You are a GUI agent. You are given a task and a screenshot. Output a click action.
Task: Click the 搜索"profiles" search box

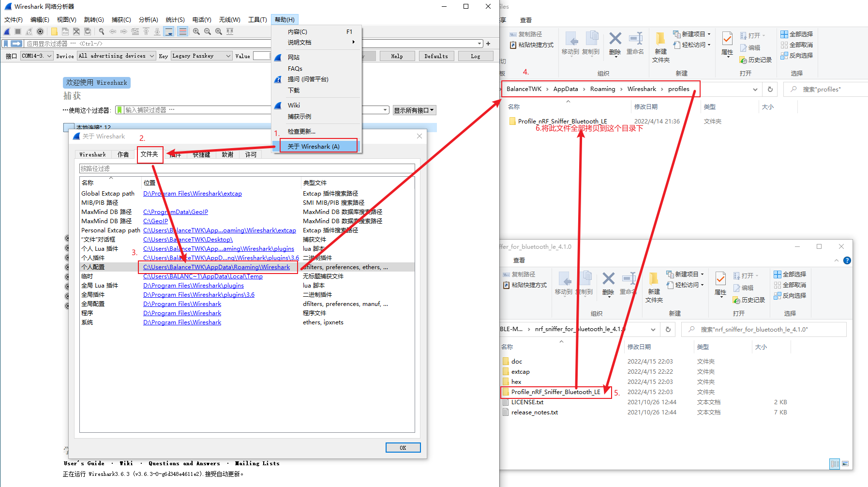(826, 89)
